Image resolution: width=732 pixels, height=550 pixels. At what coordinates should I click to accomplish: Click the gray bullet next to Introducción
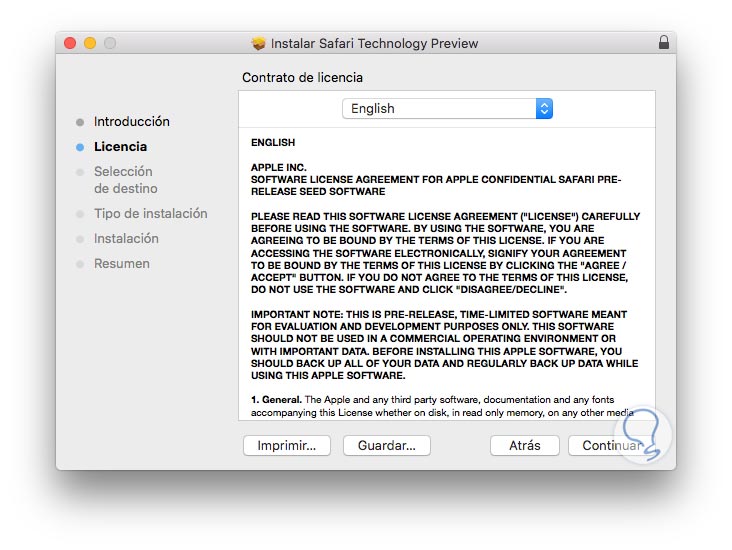coord(80,122)
